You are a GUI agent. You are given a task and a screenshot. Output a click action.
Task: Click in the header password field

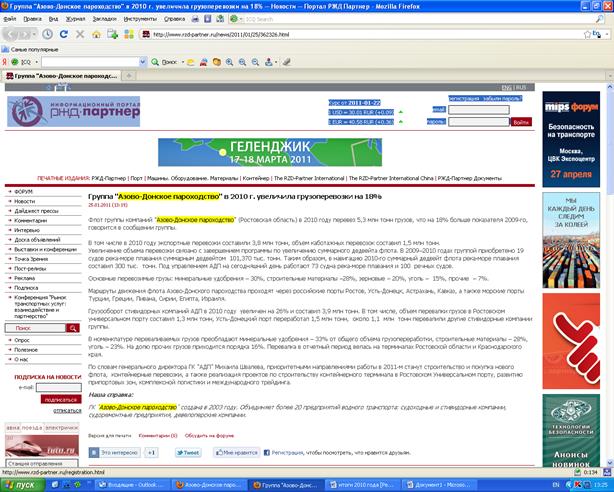(479, 122)
